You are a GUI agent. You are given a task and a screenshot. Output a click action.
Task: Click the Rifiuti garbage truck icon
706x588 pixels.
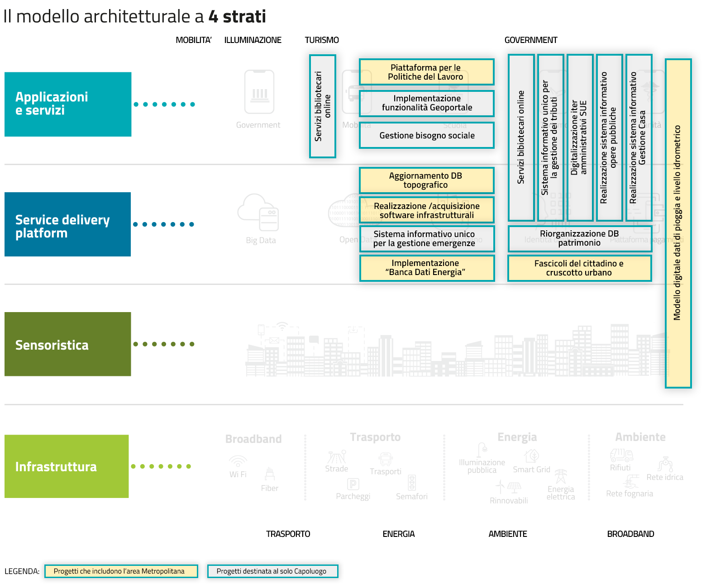point(621,455)
